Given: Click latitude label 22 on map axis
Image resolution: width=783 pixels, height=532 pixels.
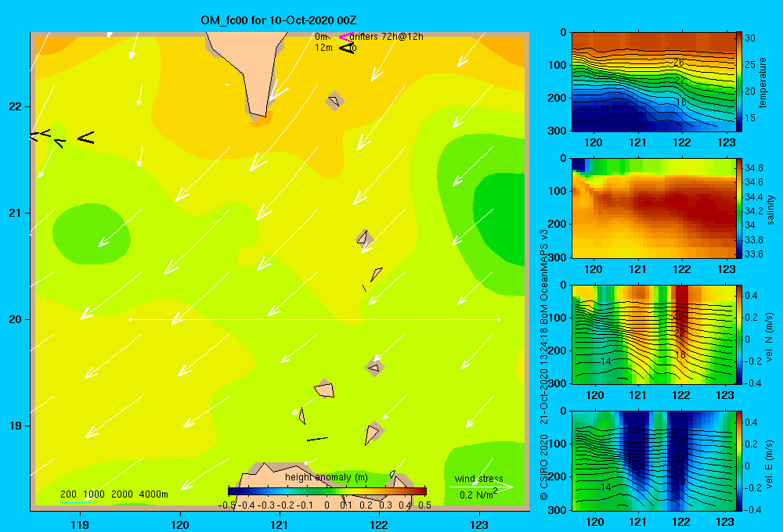Looking at the screenshot, I should click(15, 107).
